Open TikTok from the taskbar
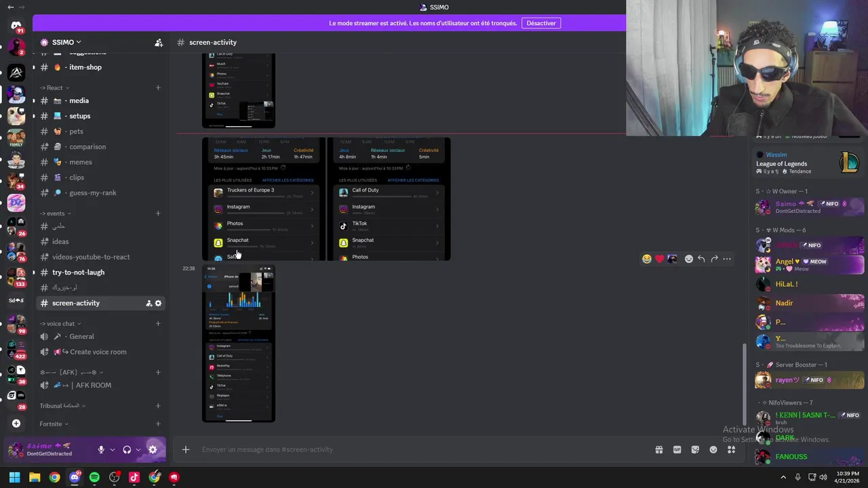The width and height of the screenshot is (868, 488). pos(134,477)
